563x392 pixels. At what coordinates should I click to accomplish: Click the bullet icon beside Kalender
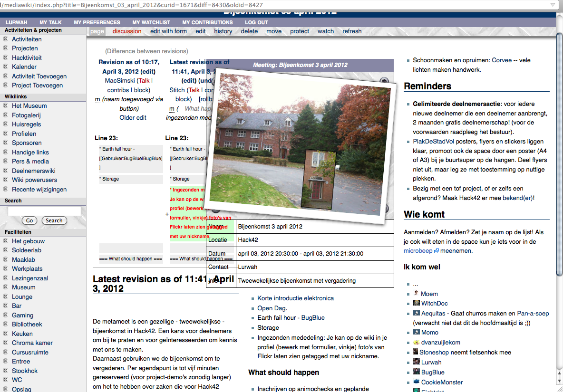point(6,67)
